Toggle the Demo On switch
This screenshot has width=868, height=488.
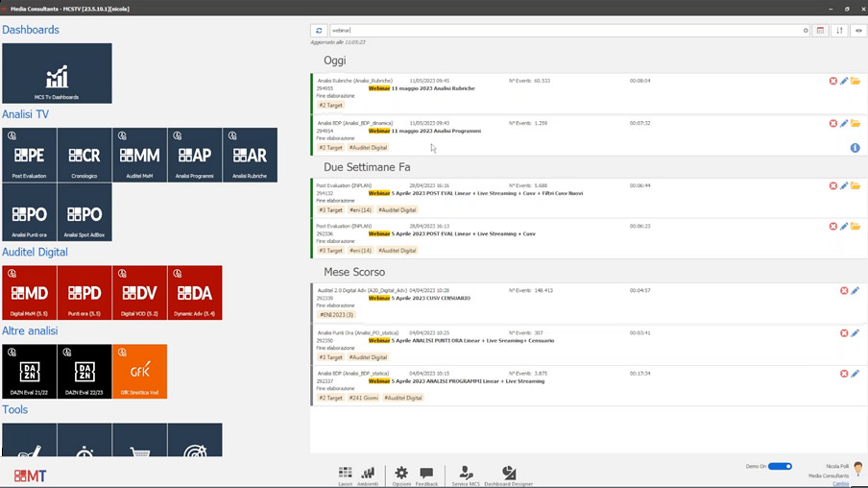(x=780, y=466)
